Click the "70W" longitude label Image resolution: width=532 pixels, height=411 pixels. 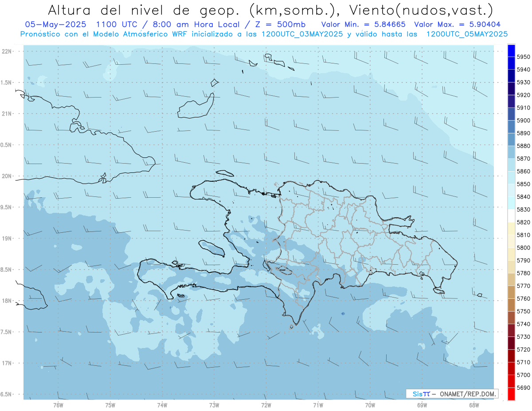(x=370, y=405)
